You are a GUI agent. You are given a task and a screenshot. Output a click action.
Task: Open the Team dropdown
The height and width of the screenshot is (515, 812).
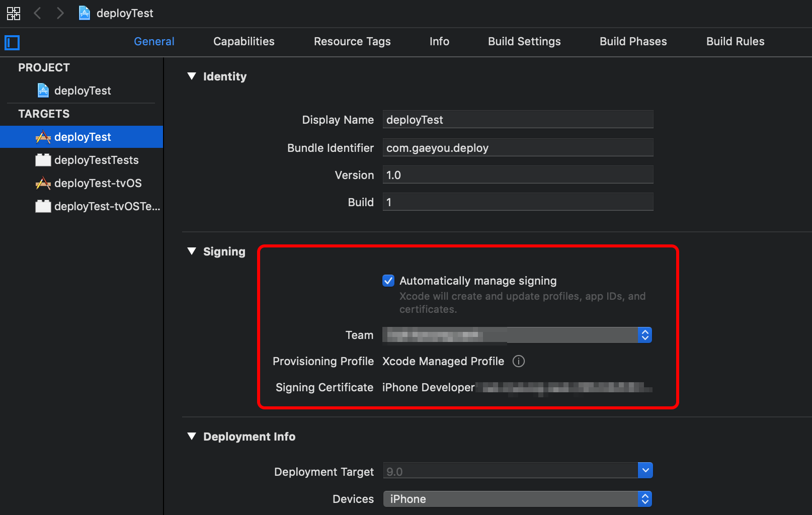[517, 335]
